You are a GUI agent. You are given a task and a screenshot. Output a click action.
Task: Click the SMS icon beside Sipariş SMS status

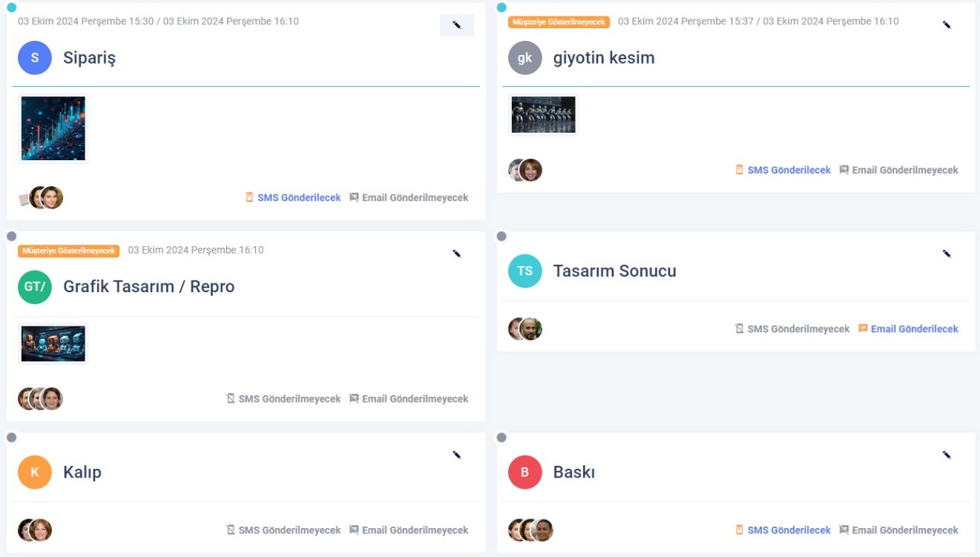[248, 197]
